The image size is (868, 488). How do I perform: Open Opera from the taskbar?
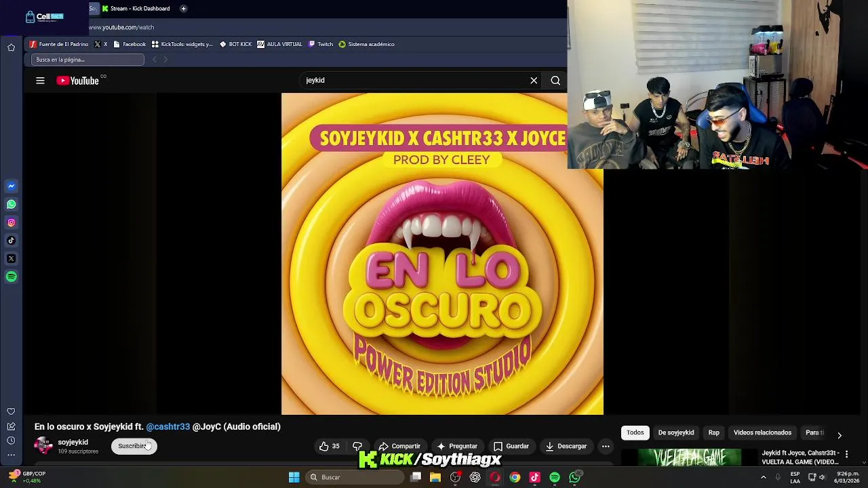[x=495, y=477]
